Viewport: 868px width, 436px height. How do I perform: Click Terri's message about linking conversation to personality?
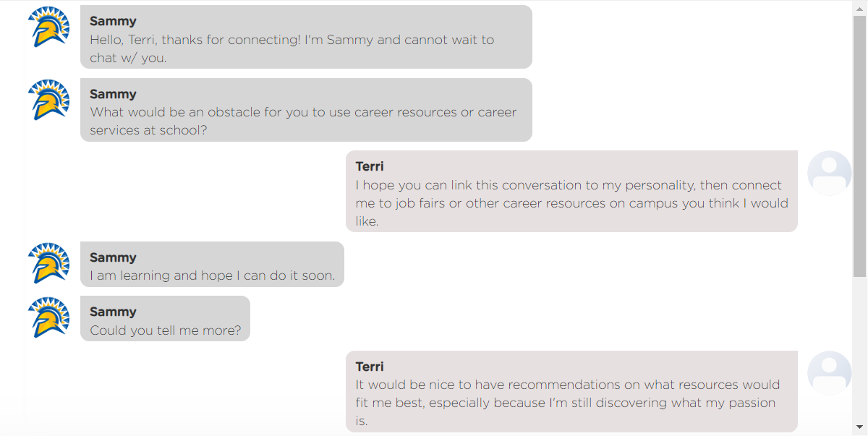point(571,192)
